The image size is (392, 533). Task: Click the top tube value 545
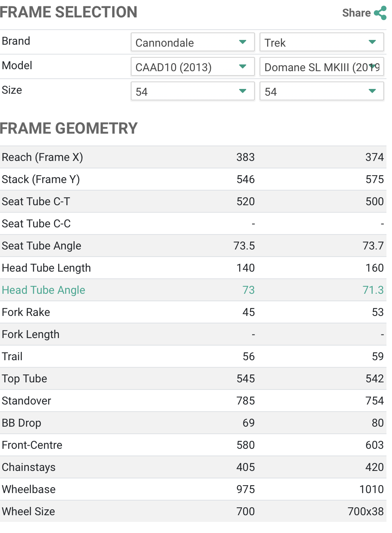[245, 379]
